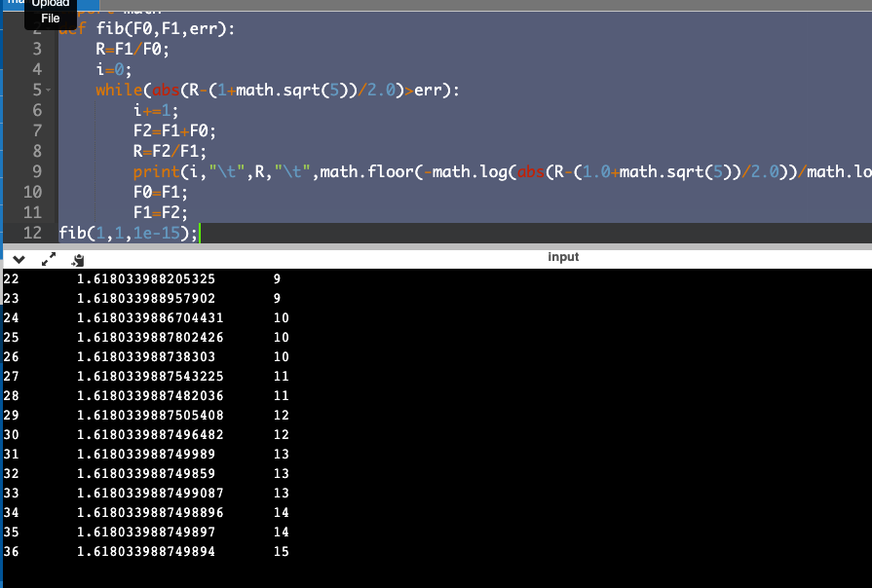Switch to the blue editor tab at the top
This screenshot has width=872, height=588.
88,6
